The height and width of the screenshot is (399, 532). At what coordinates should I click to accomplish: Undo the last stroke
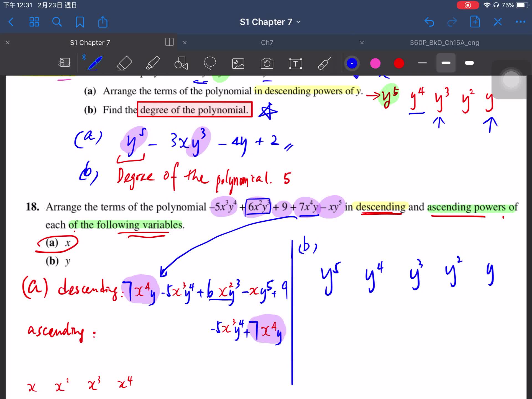click(429, 22)
